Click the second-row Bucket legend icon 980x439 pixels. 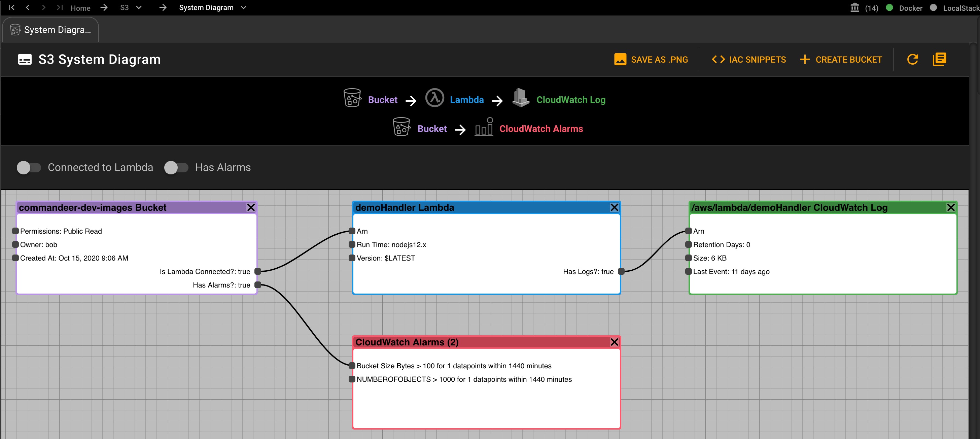pos(401,127)
